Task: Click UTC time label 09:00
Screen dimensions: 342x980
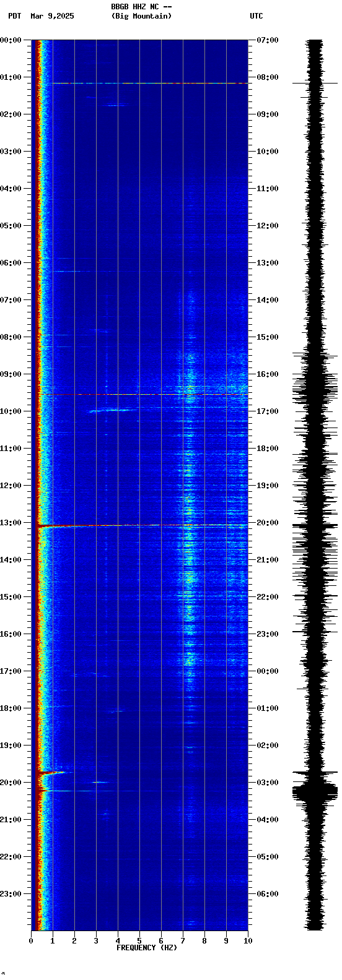Action: coord(268,114)
